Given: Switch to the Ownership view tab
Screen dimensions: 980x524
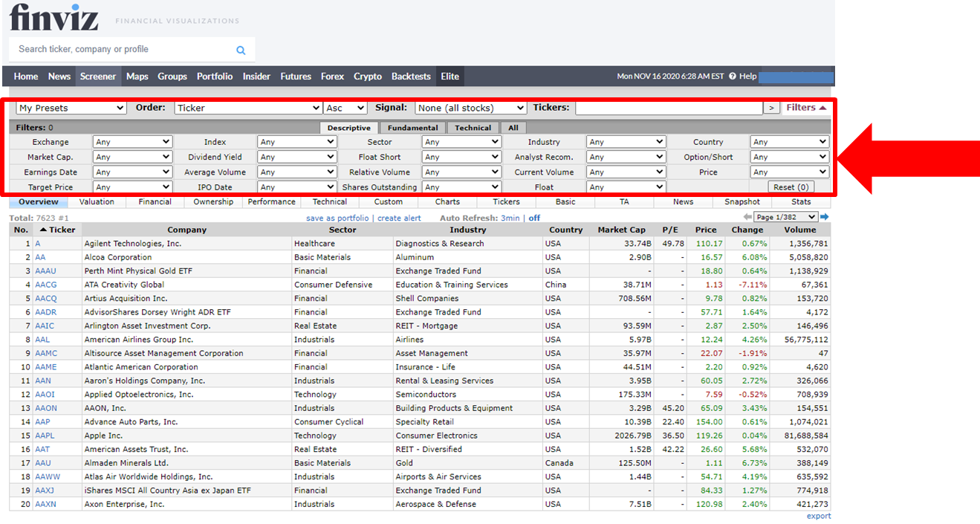Looking at the screenshot, I should coord(213,201).
